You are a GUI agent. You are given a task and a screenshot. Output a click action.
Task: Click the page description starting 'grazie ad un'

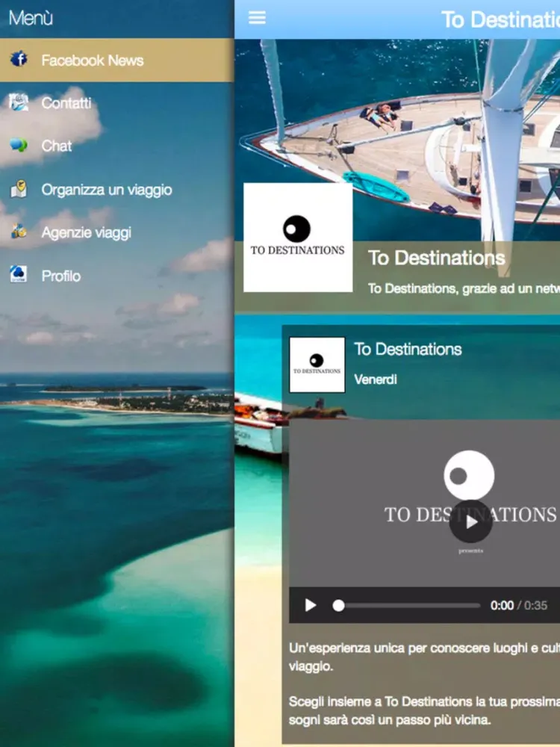[464, 288]
